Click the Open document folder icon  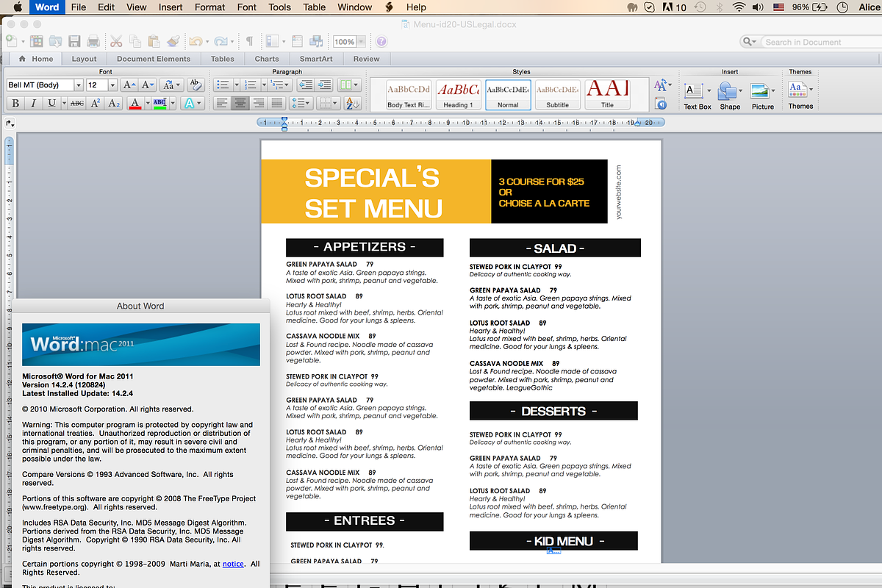coord(55,42)
